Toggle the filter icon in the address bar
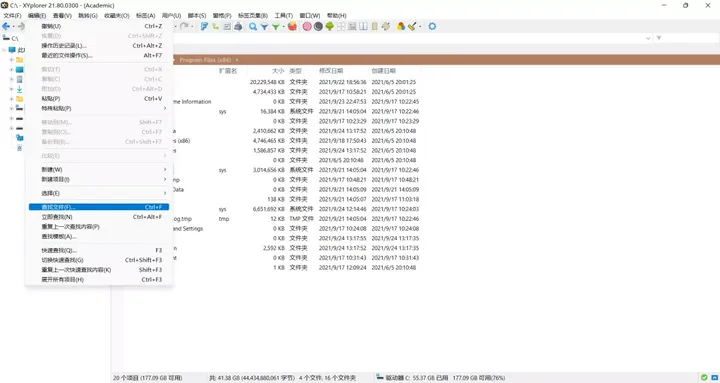720x383 pixels. [659, 38]
